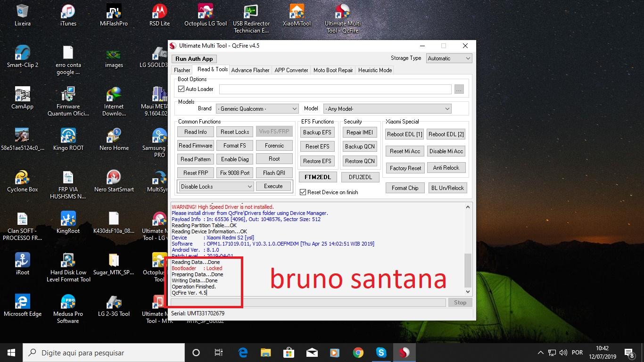Image resolution: width=644 pixels, height=362 pixels.
Task: Open the Cyclone Box desktop icon
Action: pos(22,181)
